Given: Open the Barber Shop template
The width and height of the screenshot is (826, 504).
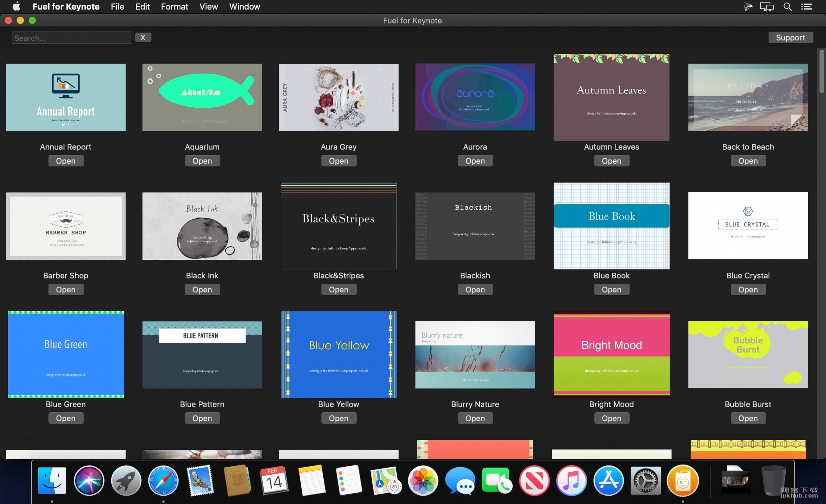Looking at the screenshot, I should 66,290.
